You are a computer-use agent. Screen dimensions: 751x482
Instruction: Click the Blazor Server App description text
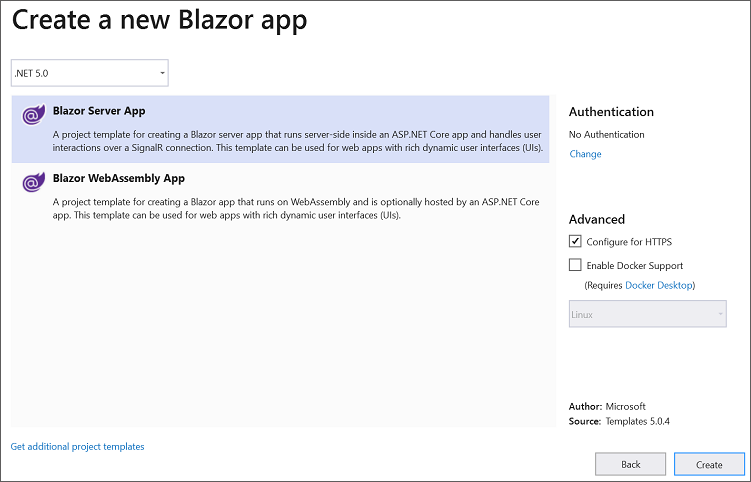coord(297,140)
